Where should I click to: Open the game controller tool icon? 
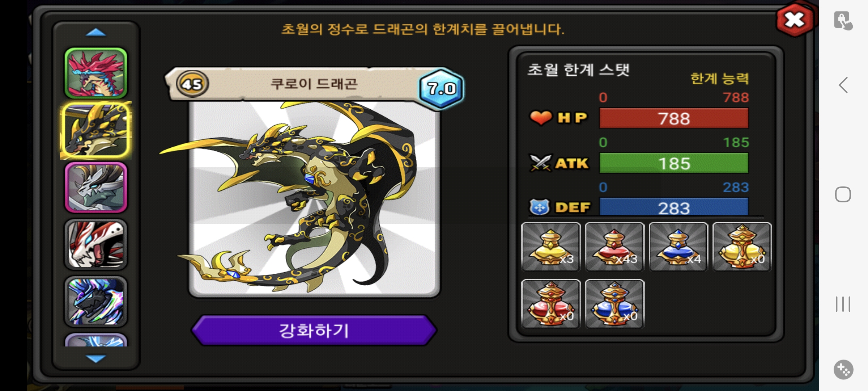843,370
